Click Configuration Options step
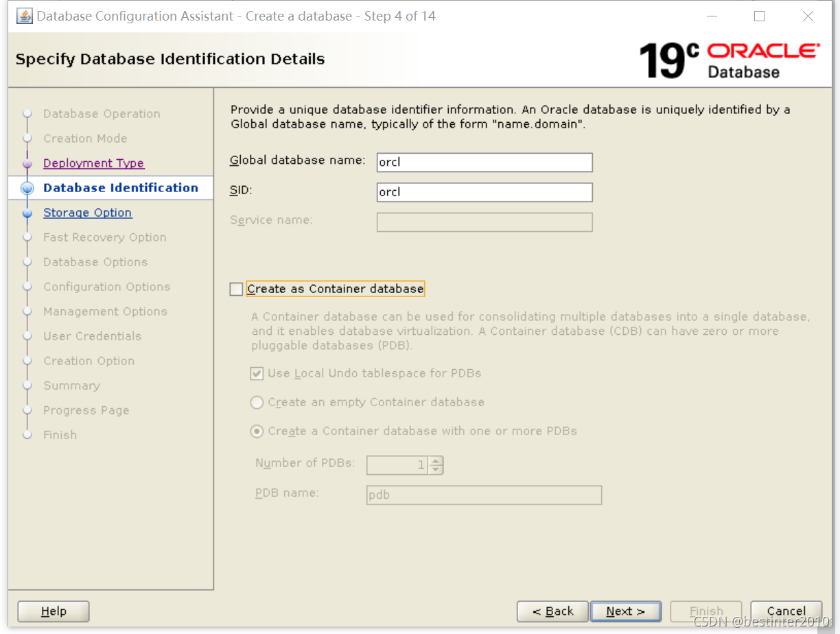 [x=106, y=287]
